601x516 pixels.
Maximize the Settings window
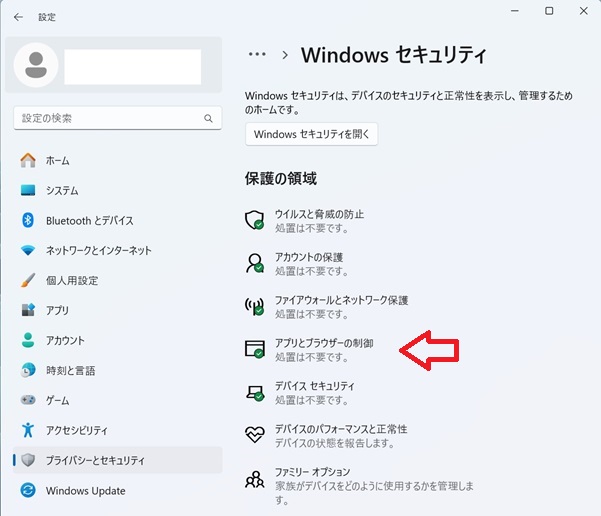click(x=549, y=11)
